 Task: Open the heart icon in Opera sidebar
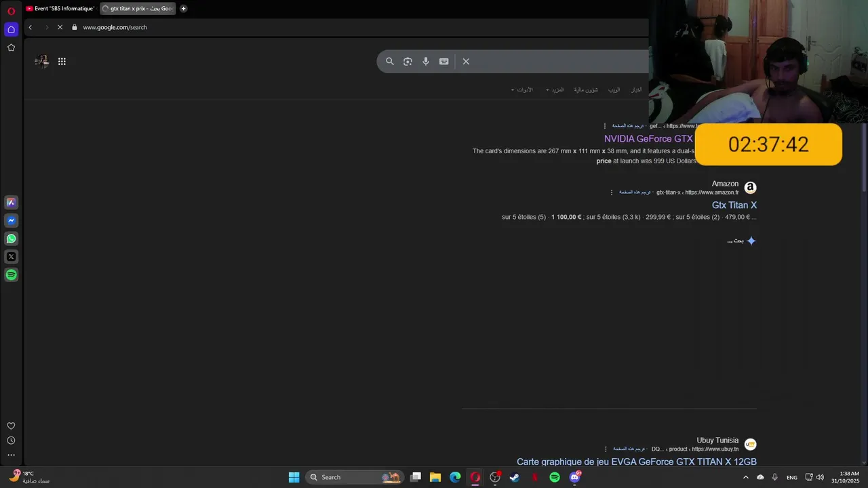coord(11,426)
